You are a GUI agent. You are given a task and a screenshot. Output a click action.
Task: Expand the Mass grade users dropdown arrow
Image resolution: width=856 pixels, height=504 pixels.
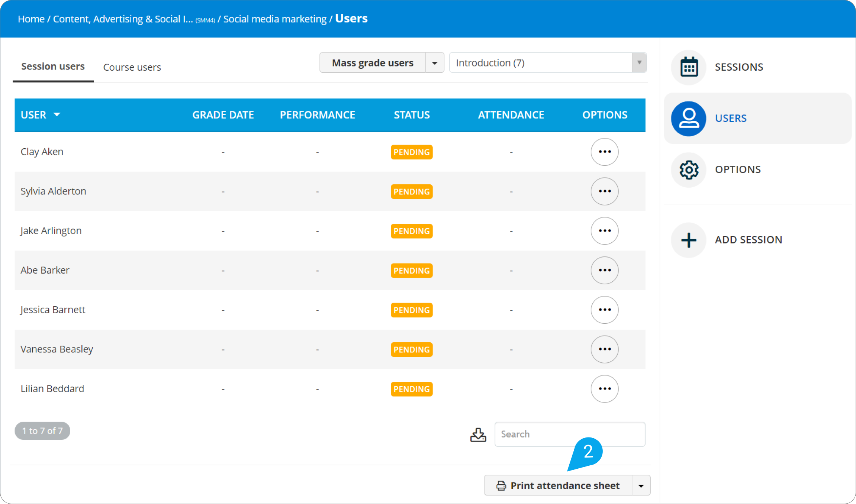[434, 63]
